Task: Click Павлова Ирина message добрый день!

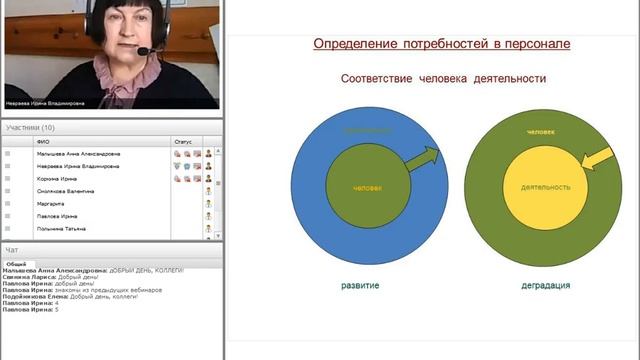Action: (x=74, y=283)
